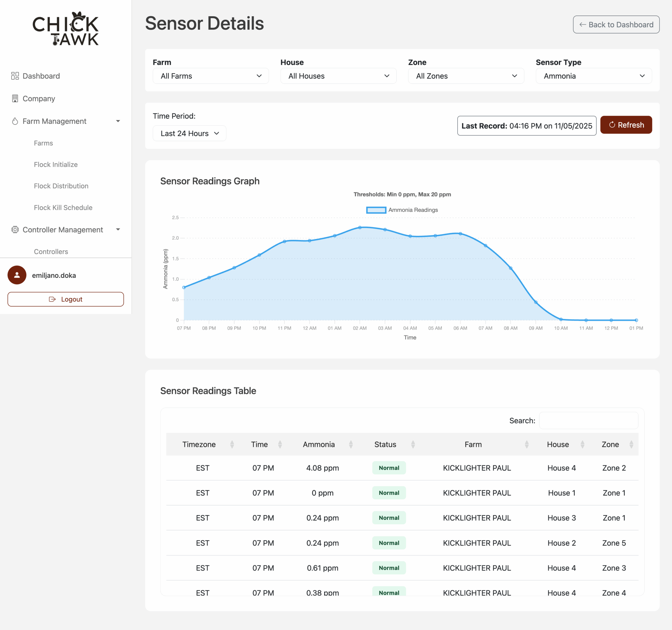The height and width of the screenshot is (630, 672).
Task: Collapse the Farm Management menu caret
Action: point(118,121)
